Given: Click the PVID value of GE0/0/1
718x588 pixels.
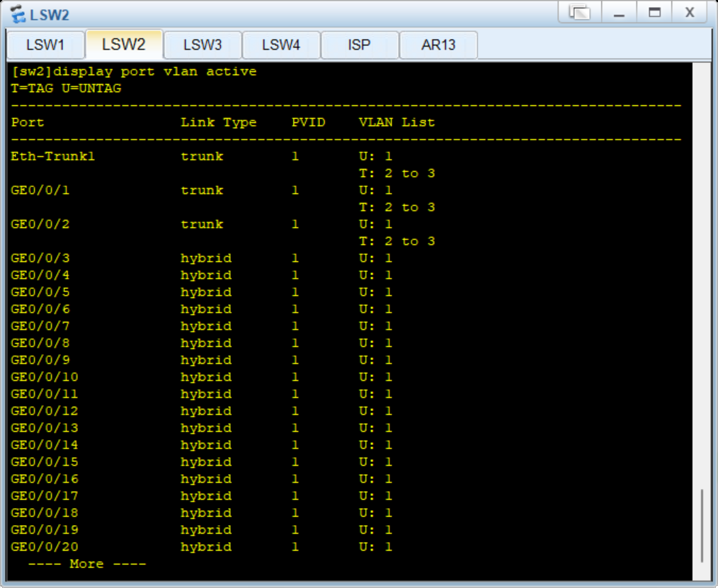Looking at the screenshot, I should (295, 190).
